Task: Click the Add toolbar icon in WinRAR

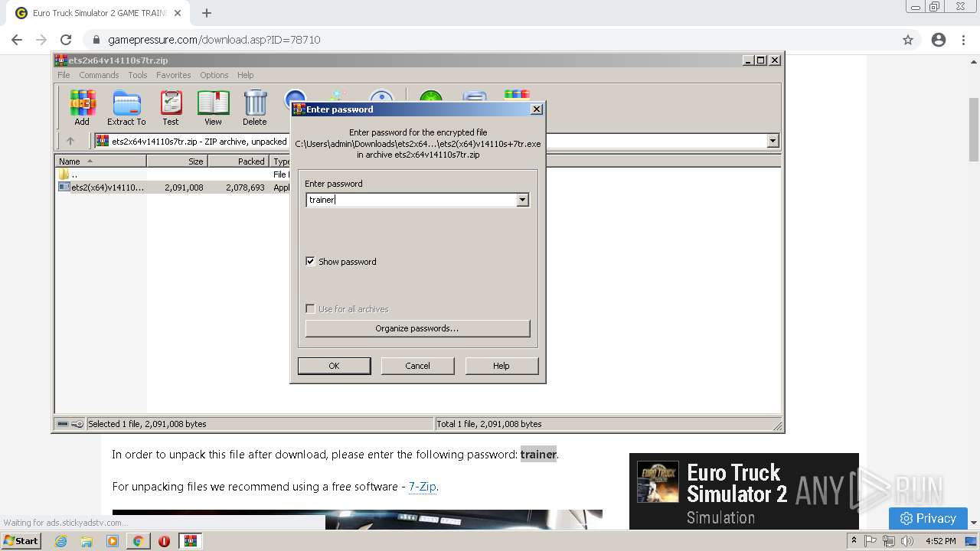Action: 82,107
